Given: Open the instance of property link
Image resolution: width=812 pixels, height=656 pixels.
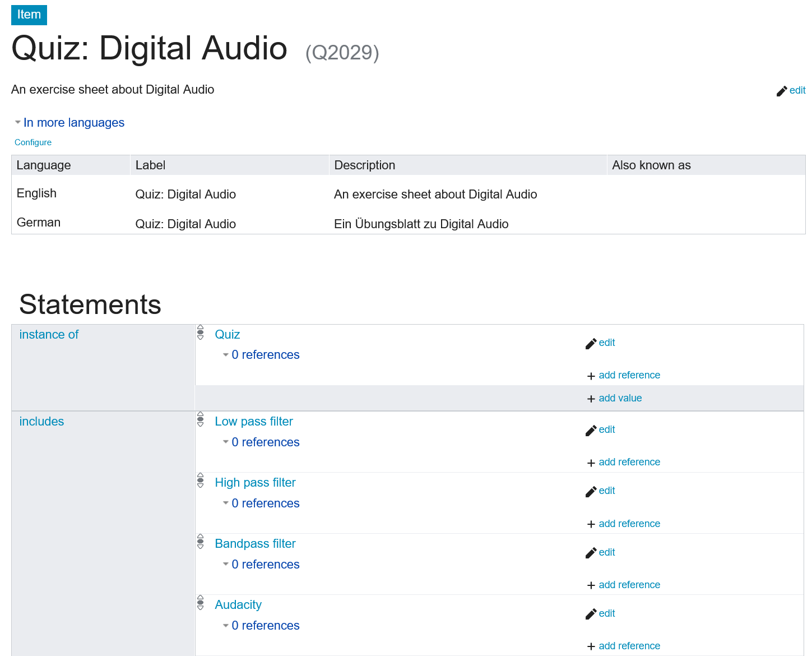Looking at the screenshot, I should (x=49, y=335).
